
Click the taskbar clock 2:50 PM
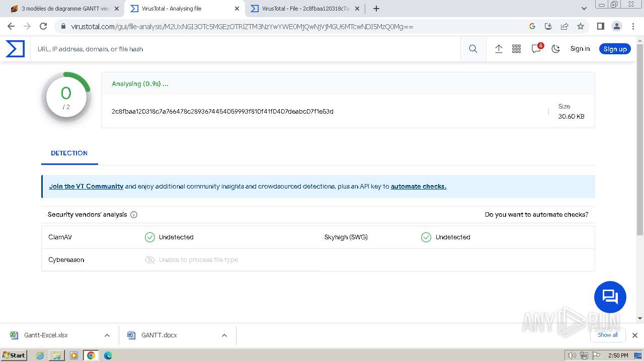point(618,355)
